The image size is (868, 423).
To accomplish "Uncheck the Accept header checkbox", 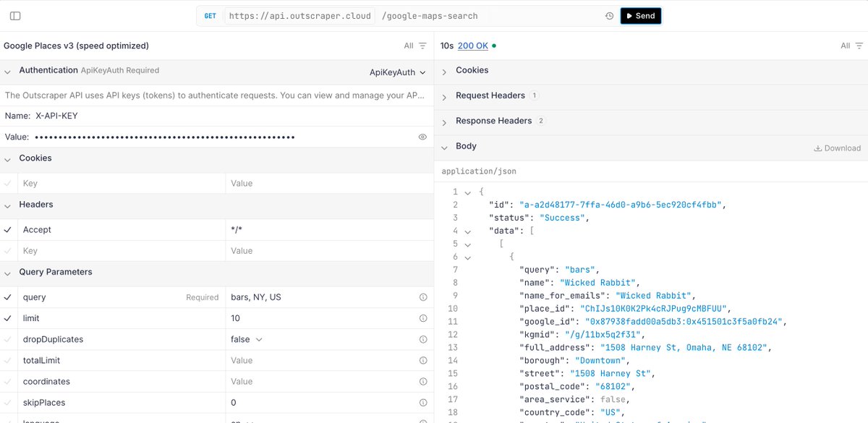I will point(8,230).
